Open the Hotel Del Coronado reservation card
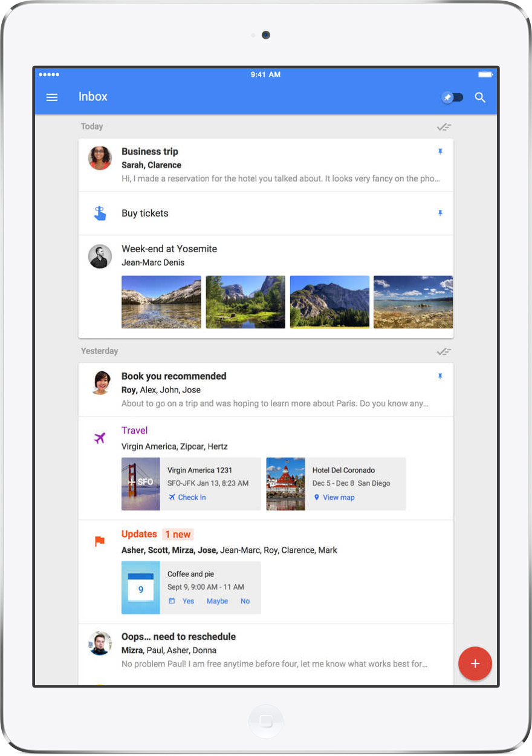 pyautogui.click(x=336, y=484)
